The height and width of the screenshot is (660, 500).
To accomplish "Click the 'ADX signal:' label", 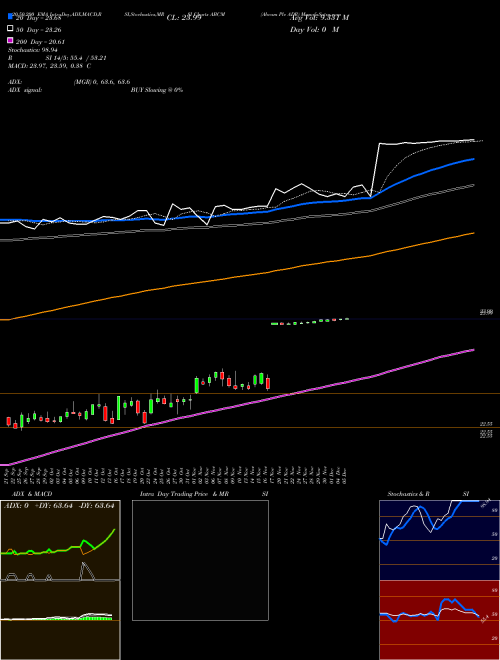I will click(x=25, y=90).
